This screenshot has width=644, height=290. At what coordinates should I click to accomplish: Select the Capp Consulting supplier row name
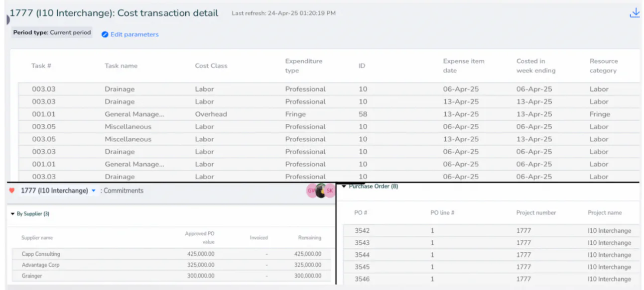point(41,254)
